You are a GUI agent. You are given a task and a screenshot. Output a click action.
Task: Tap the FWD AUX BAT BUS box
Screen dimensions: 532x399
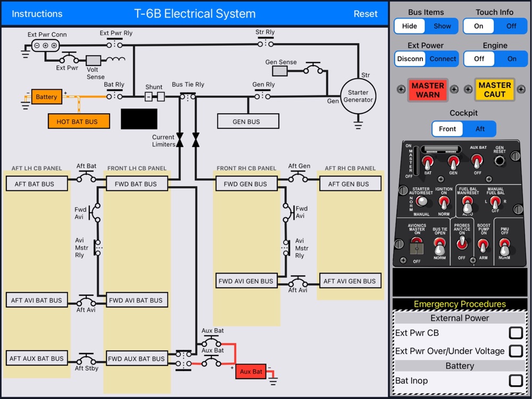tap(137, 358)
